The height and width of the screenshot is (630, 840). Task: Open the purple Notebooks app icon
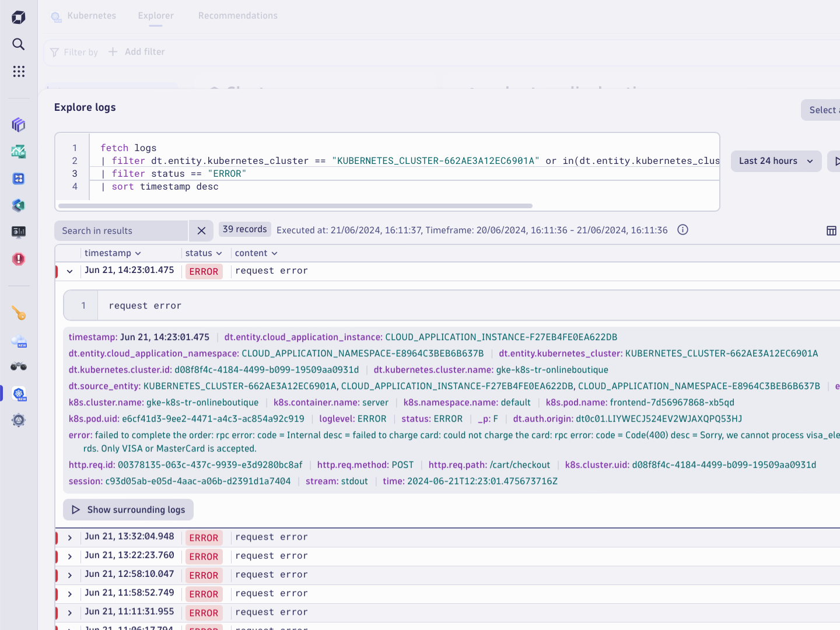[x=19, y=125]
